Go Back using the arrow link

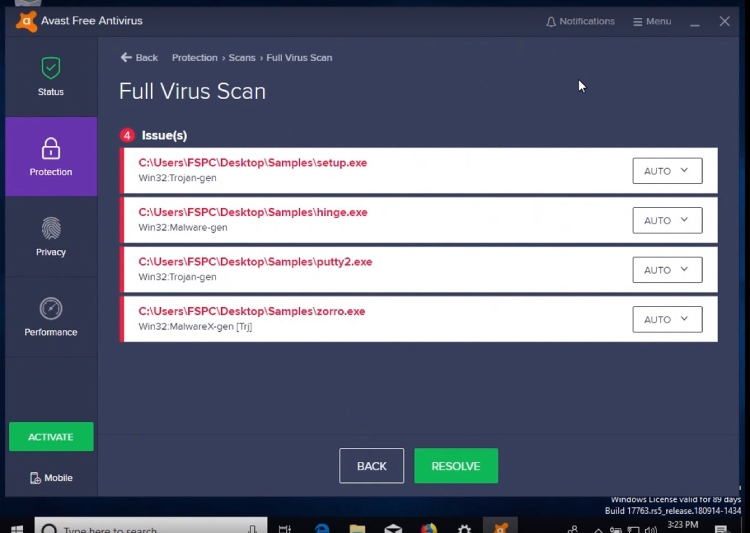pos(139,57)
